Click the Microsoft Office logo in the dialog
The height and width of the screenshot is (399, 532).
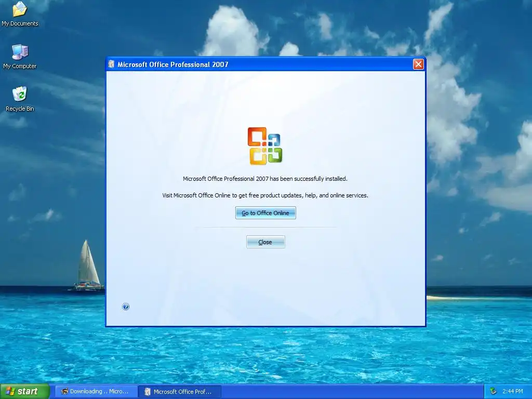(265, 146)
